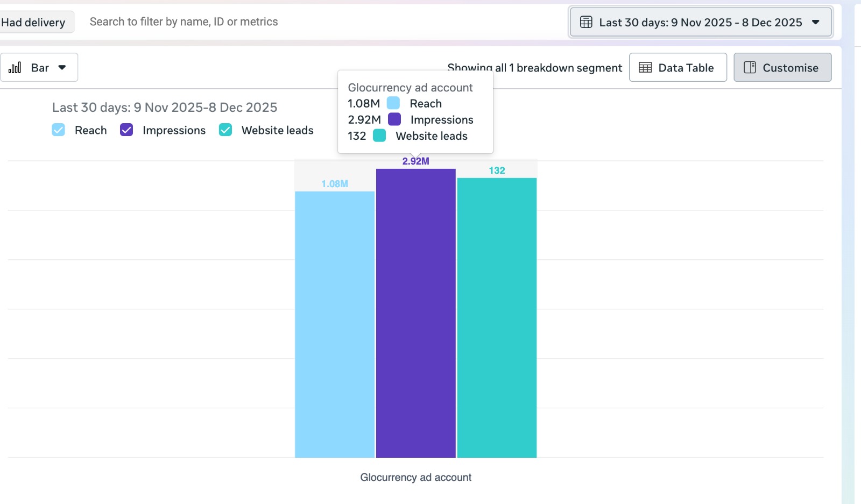Click the table icon on Data Table button
861x504 pixels.
coord(645,68)
